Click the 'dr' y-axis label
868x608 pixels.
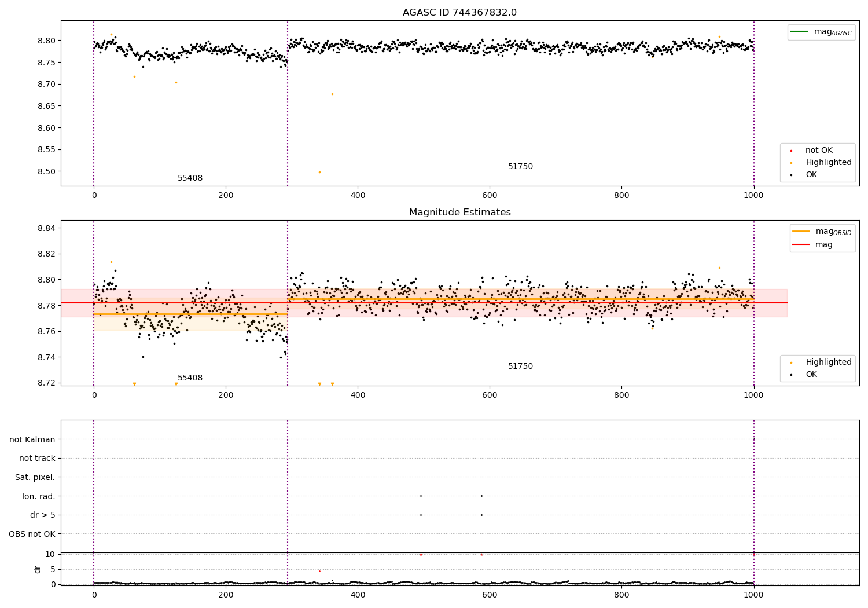[x=38, y=569]
